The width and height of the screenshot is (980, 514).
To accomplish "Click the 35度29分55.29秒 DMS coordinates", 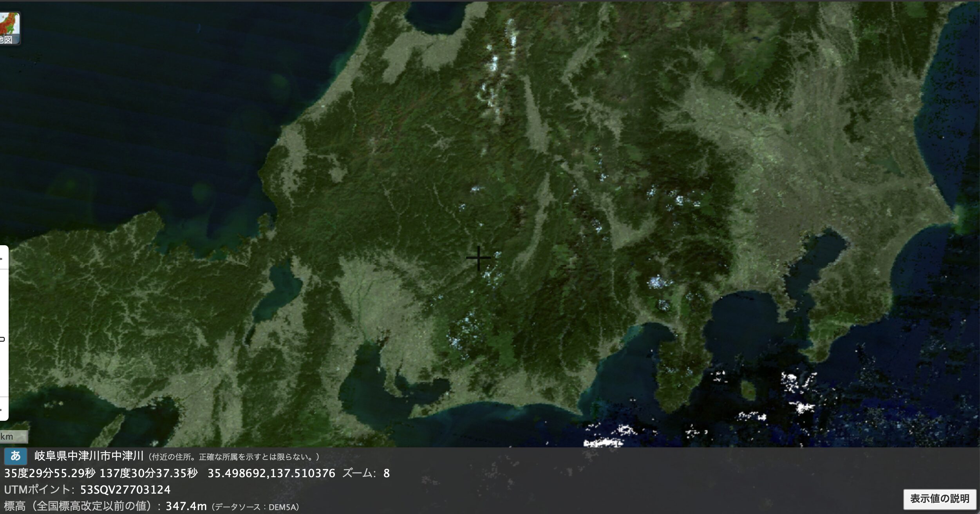I will (x=49, y=473).
